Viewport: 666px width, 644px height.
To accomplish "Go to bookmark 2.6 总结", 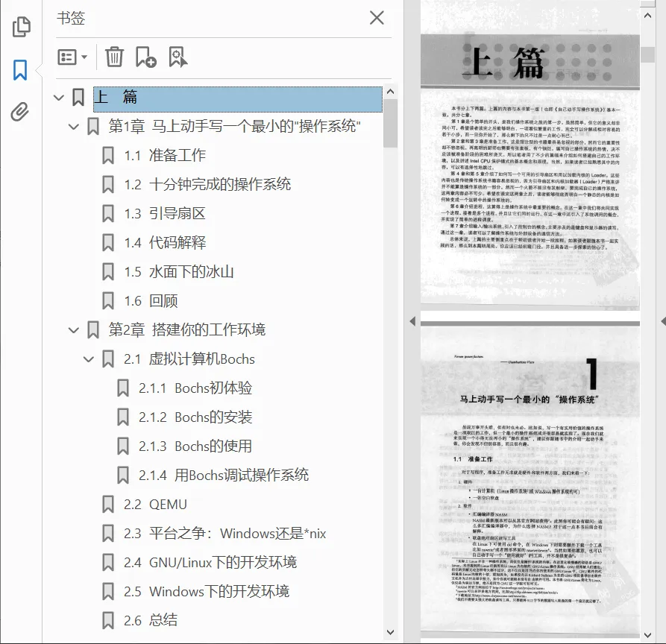I will point(151,621).
